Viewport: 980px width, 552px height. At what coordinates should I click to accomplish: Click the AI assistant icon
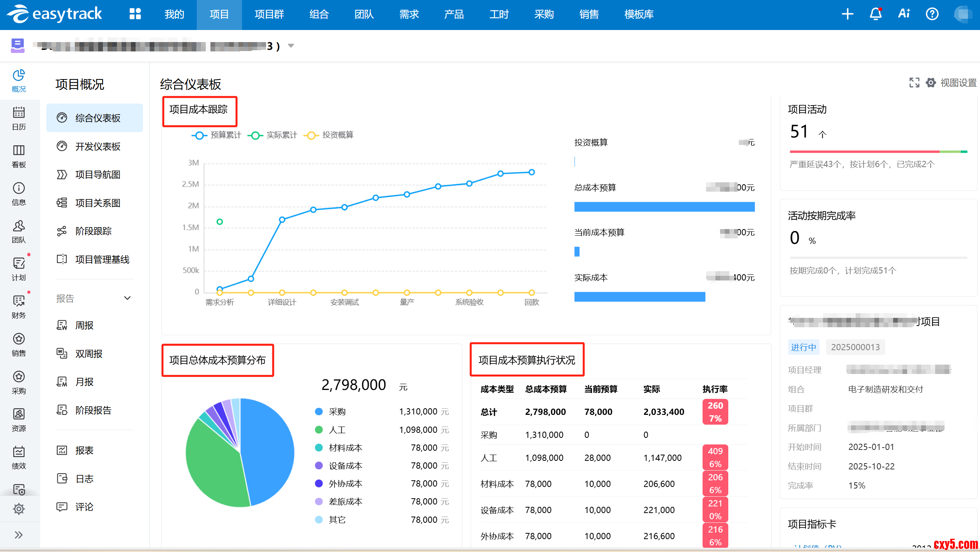click(904, 14)
